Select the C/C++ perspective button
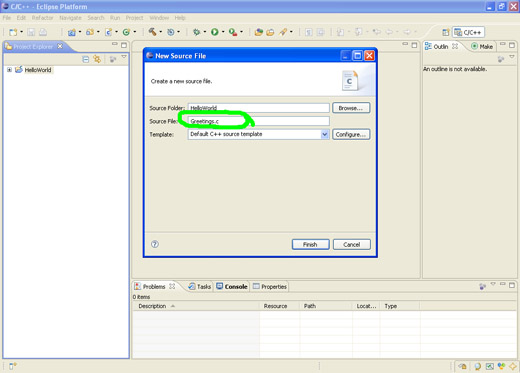Screen dimensions: 520x373 click(468, 32)
